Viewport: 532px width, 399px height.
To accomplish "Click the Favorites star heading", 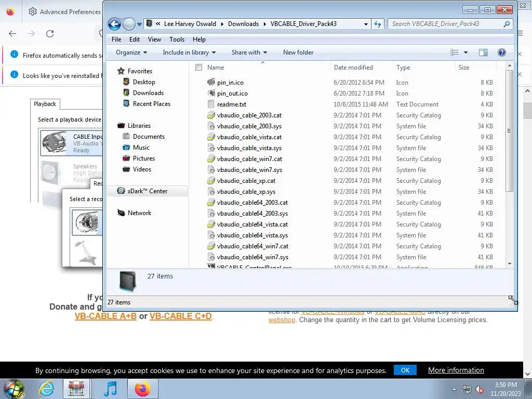I will click(x=135, y=71).
